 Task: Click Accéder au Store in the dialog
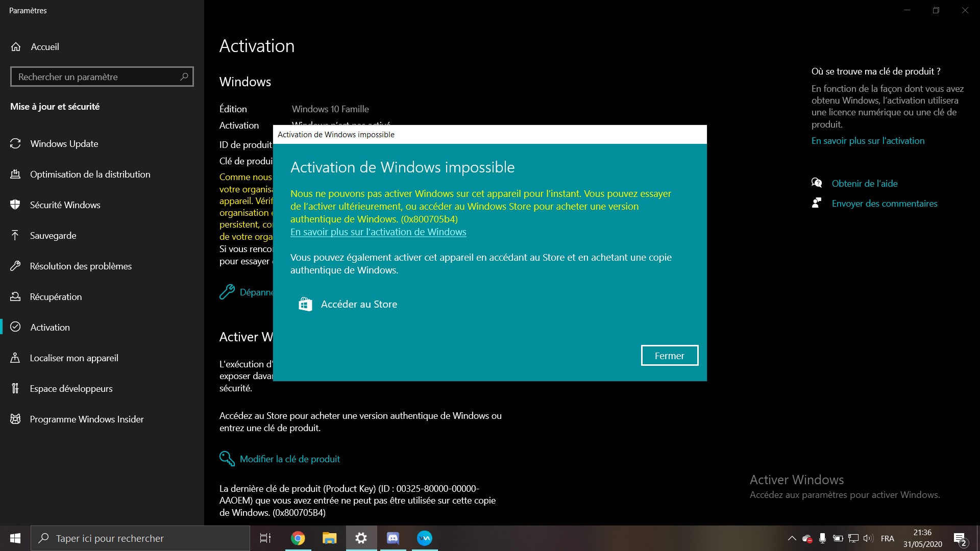click(358, 305)
